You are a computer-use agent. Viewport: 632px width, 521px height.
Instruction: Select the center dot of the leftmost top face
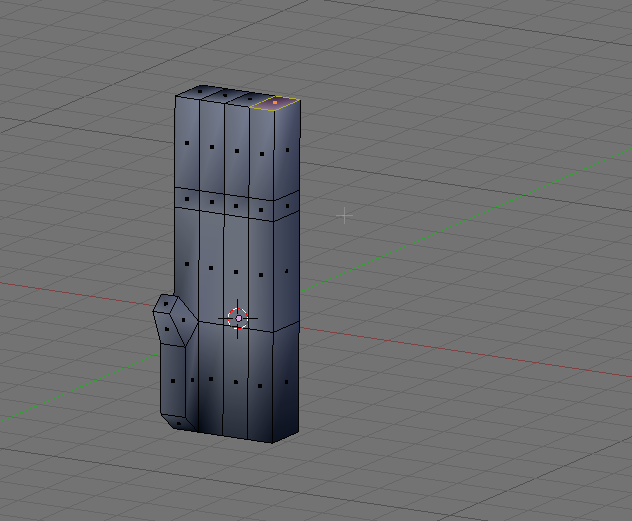pos(200,91)
